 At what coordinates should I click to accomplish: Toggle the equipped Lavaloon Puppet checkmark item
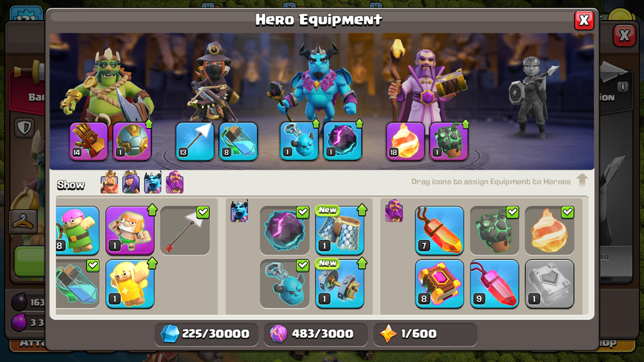[494, 230]
